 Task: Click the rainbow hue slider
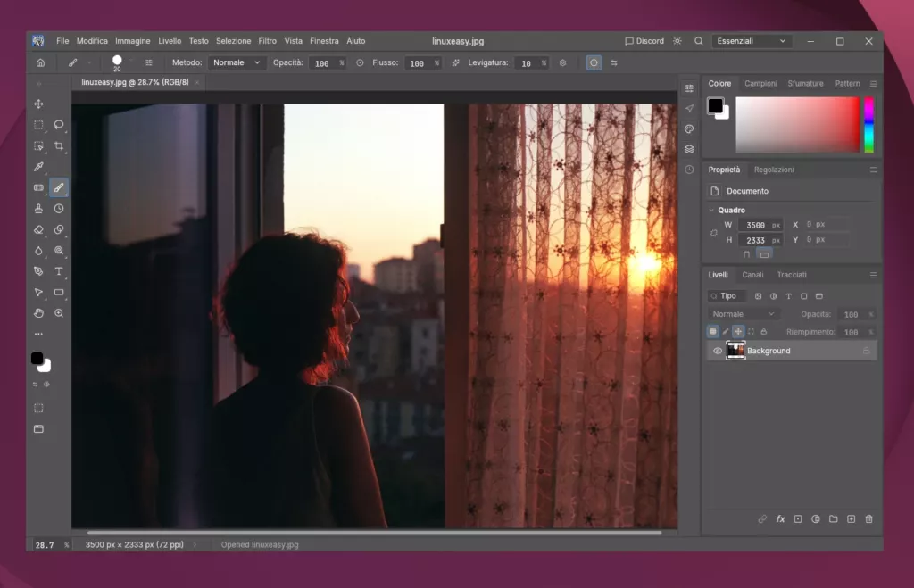click(868, 125)
